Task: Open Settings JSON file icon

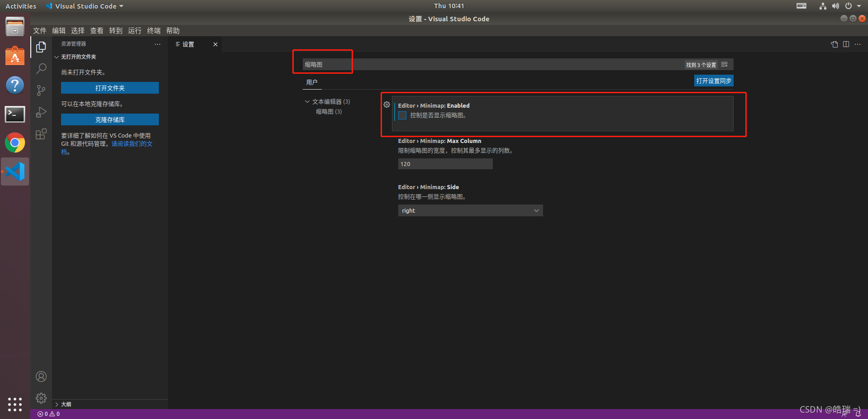Action: pos(835,44)
